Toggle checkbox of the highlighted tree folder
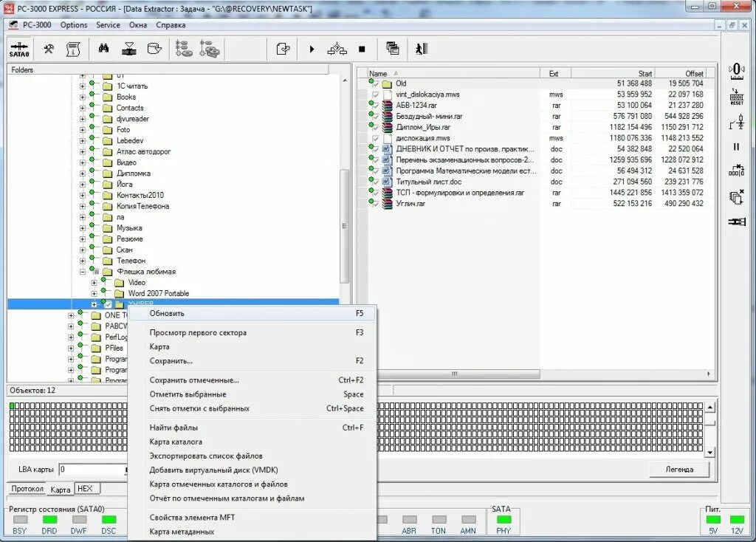756x542 pixels. pos(108,304)
